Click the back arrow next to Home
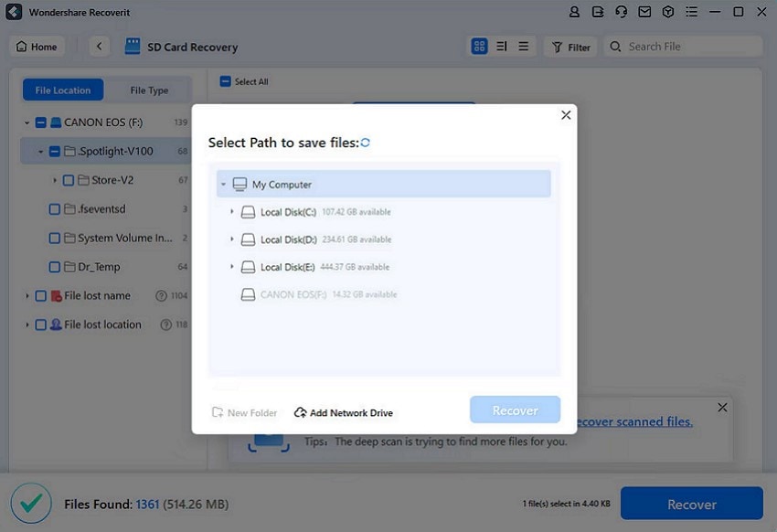 [99, 47]
